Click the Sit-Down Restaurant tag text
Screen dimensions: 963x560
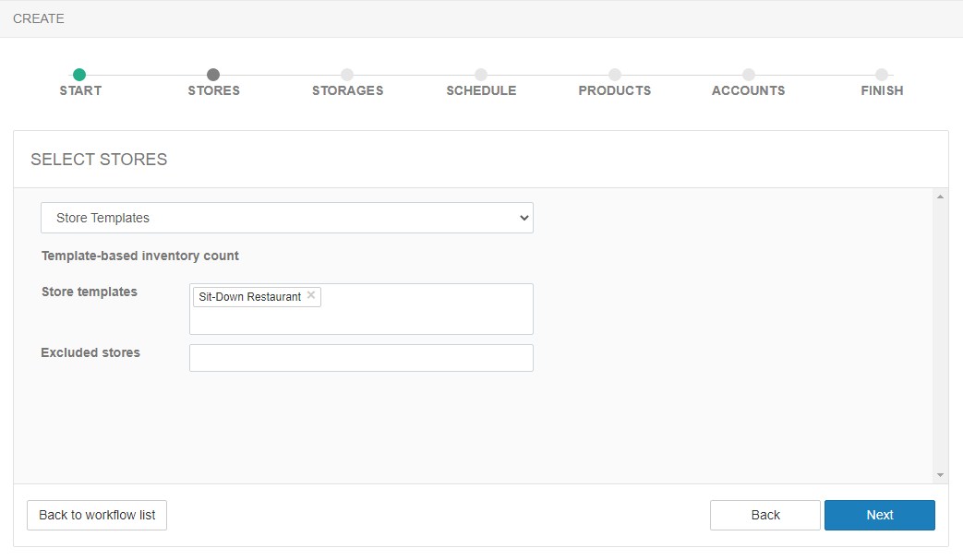(x=249, y=297)
